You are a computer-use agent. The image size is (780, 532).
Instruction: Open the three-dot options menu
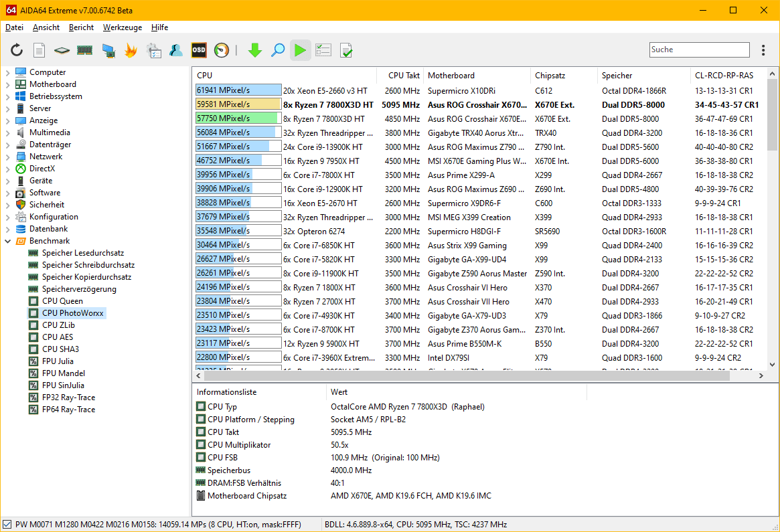tap(763, 50)
